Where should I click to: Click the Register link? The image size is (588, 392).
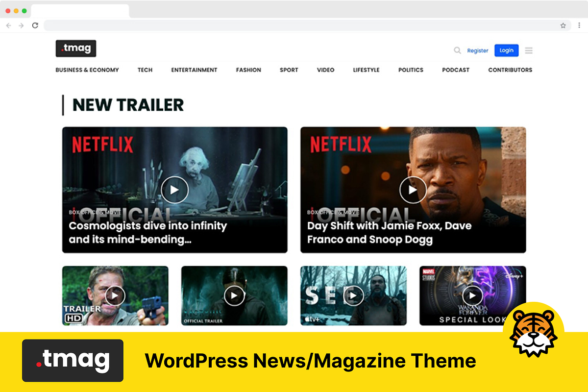click(x=478, y=50)
